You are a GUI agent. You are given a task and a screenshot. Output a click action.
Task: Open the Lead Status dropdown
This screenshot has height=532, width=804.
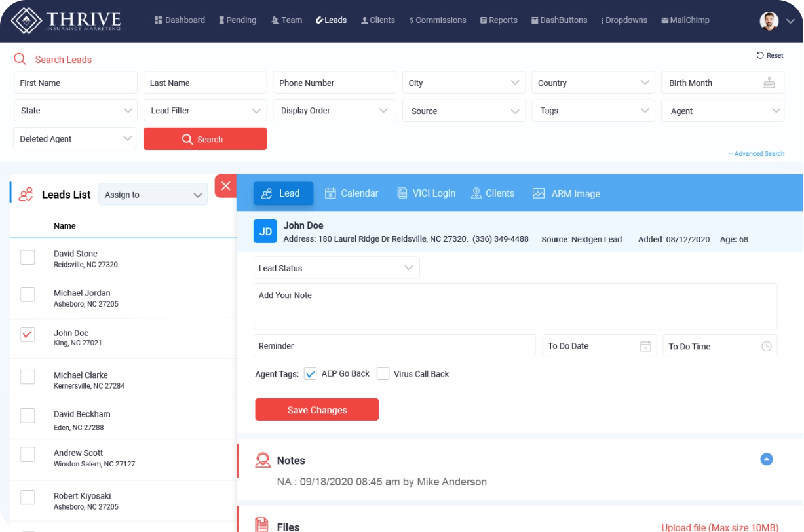[336, 268]
